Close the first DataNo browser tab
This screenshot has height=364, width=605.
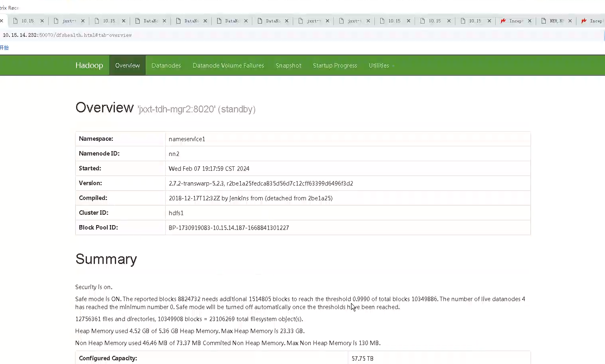[164, 21]
